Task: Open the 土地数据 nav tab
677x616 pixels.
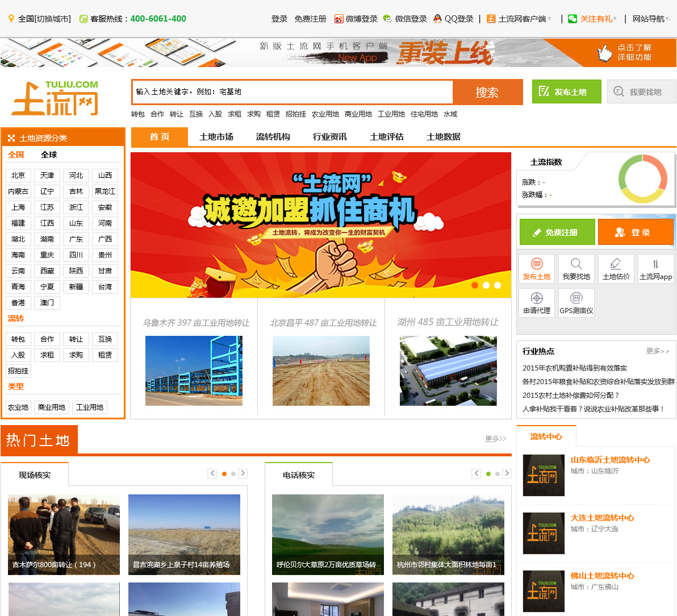Action: (444, 137)
